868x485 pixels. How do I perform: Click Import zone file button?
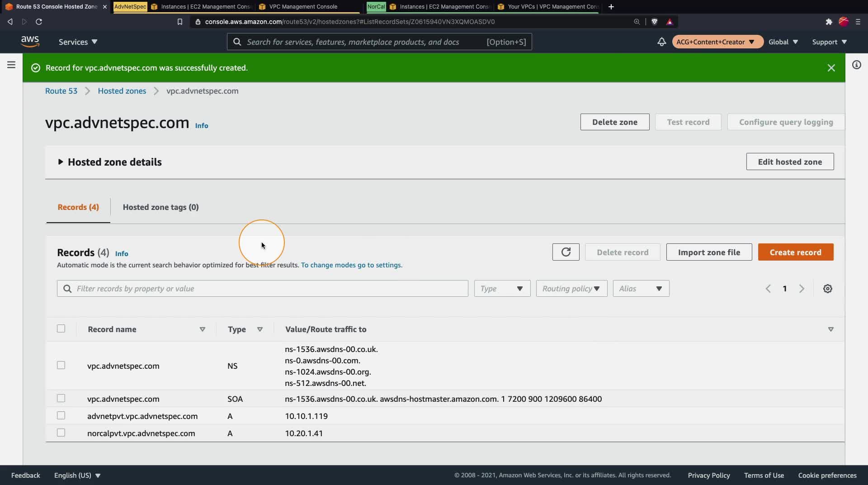tap(709, 252)
